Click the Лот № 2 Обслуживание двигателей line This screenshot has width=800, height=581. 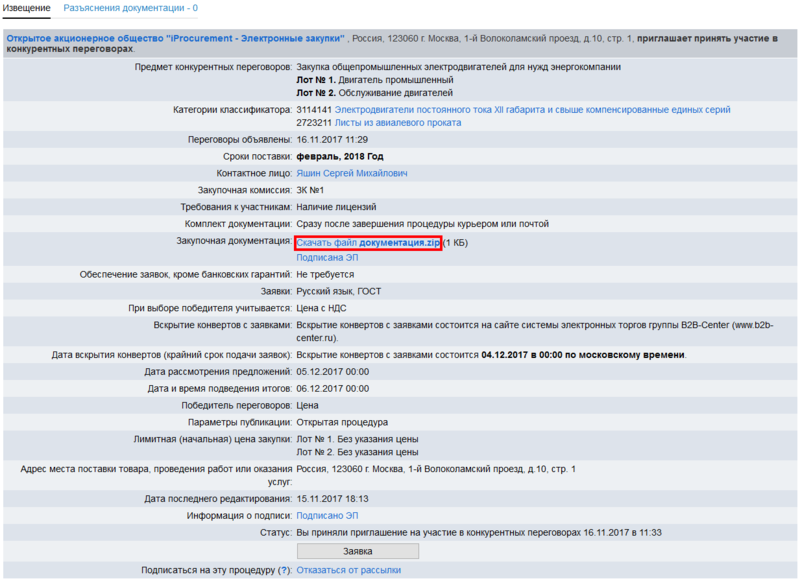tap(376, 93)
